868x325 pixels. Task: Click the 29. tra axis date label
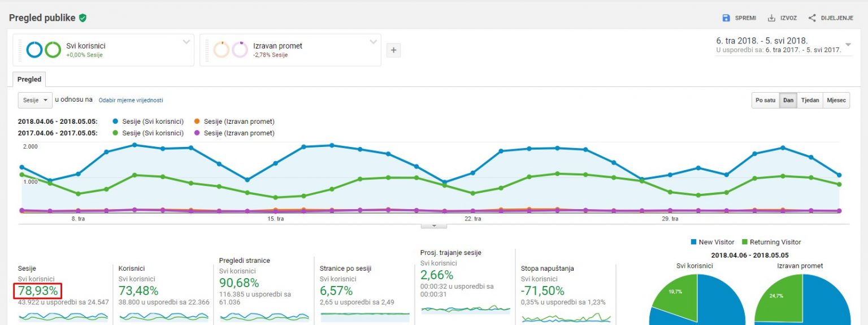(x=669, y=219)
